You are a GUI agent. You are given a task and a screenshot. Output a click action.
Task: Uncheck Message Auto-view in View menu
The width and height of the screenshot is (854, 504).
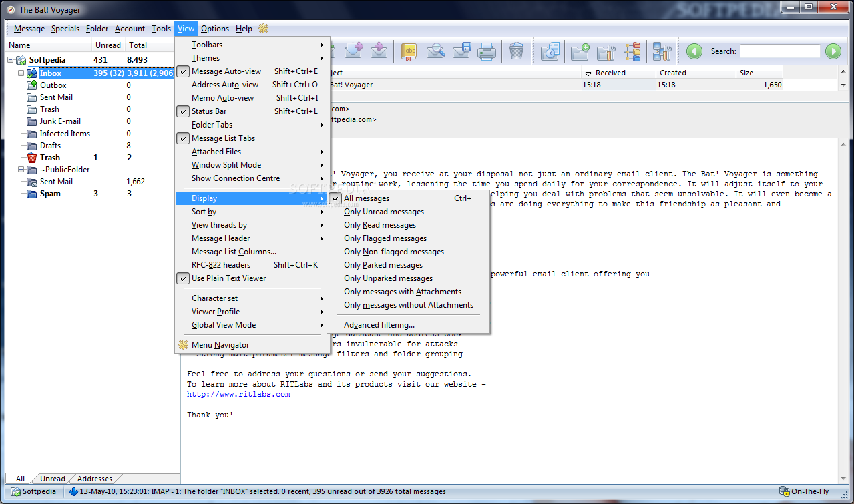point(252,71)
